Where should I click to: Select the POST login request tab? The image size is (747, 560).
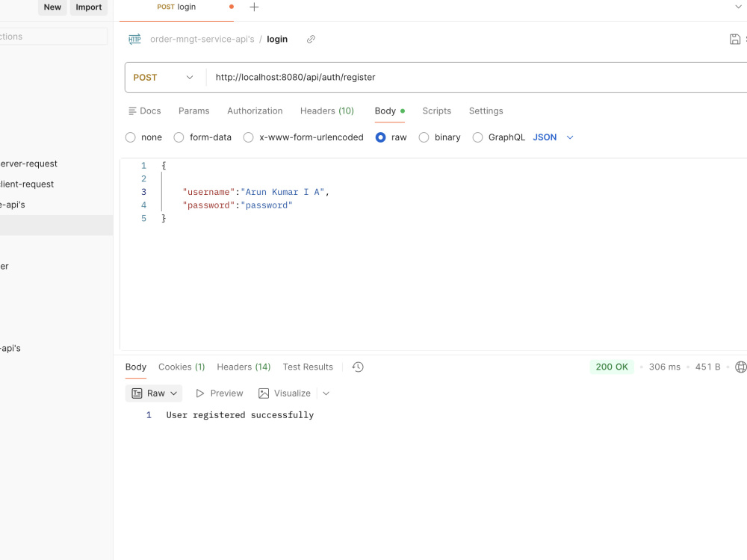(x=176, y=7)
